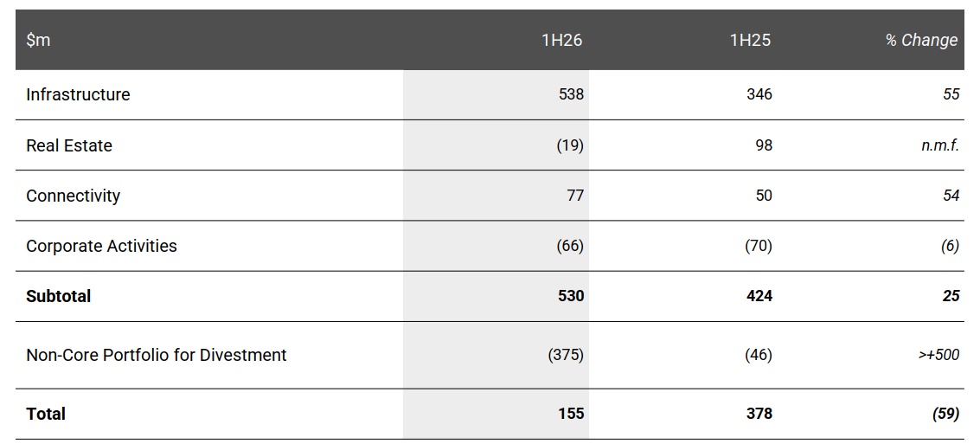Screen dimensions: 980x444
Task: Click Total percent change value (59)
Action: click(945, 414)
